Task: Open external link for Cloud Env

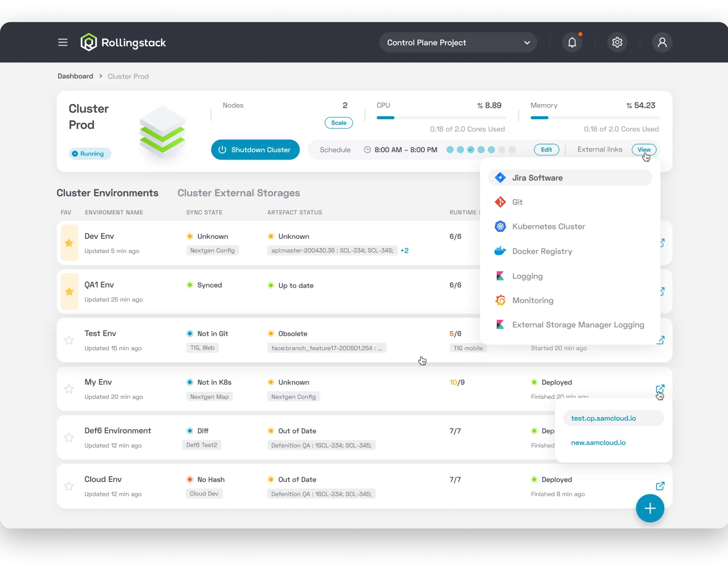Action: tap(660, 486)
